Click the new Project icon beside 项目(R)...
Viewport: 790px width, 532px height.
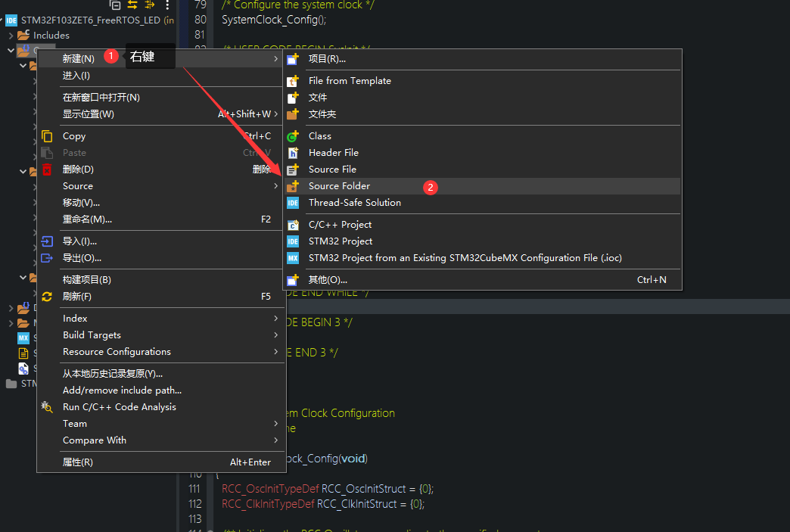coord(293,59)
